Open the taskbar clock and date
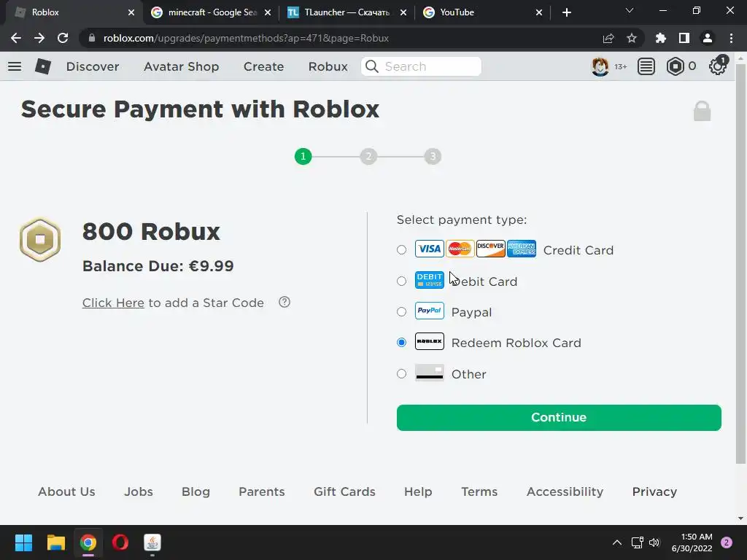The image size is (747, 560). click(692, 542)
